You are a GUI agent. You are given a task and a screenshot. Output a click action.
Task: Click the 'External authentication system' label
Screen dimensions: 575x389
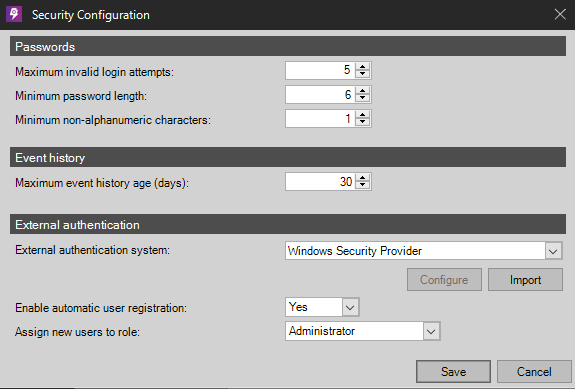92,250
